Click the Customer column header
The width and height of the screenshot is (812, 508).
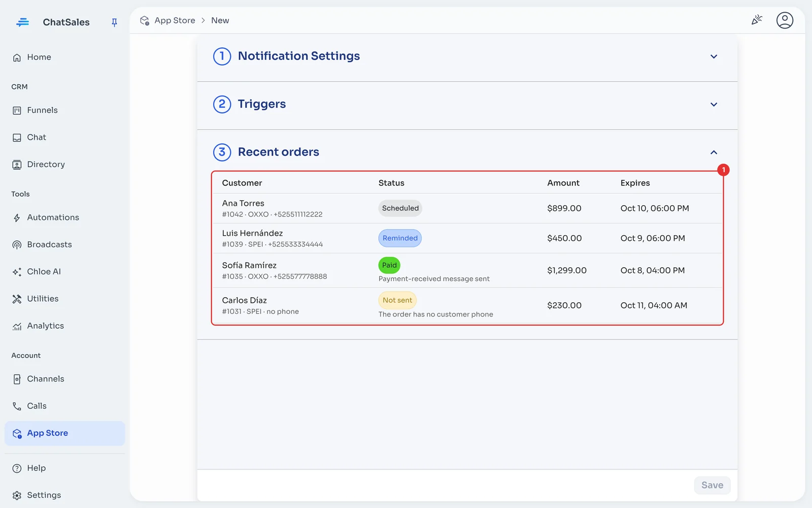[x=242, y=183]
